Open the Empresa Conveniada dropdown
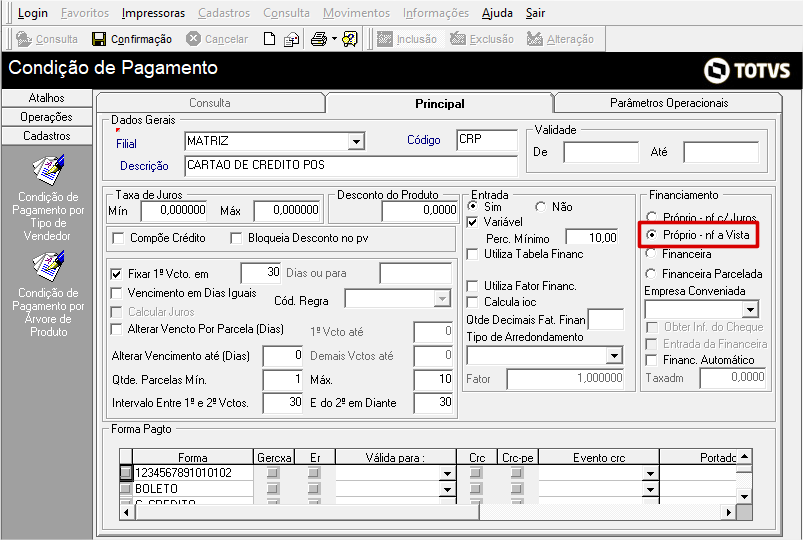Screen dimensions: 803x540 (751, 309)
